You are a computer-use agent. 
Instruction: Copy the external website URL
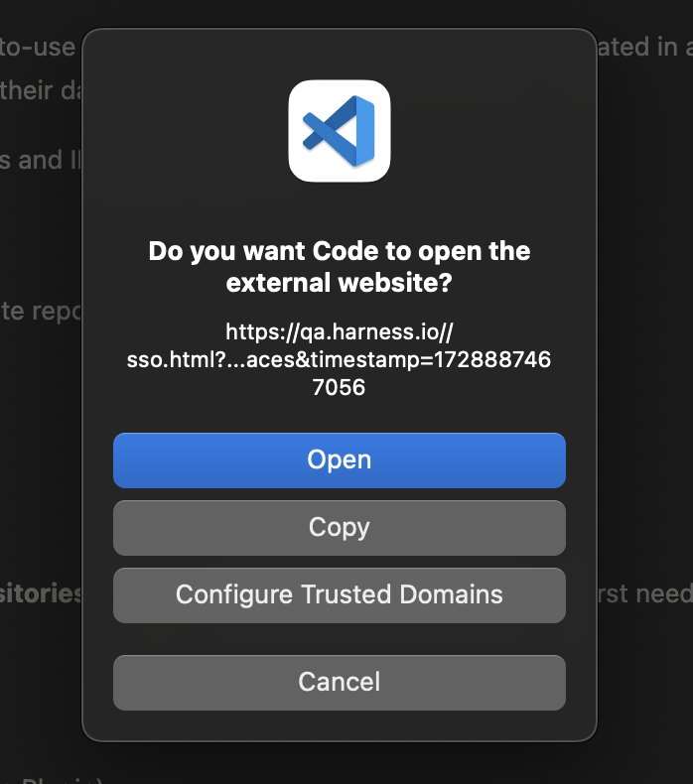(340, 528)
